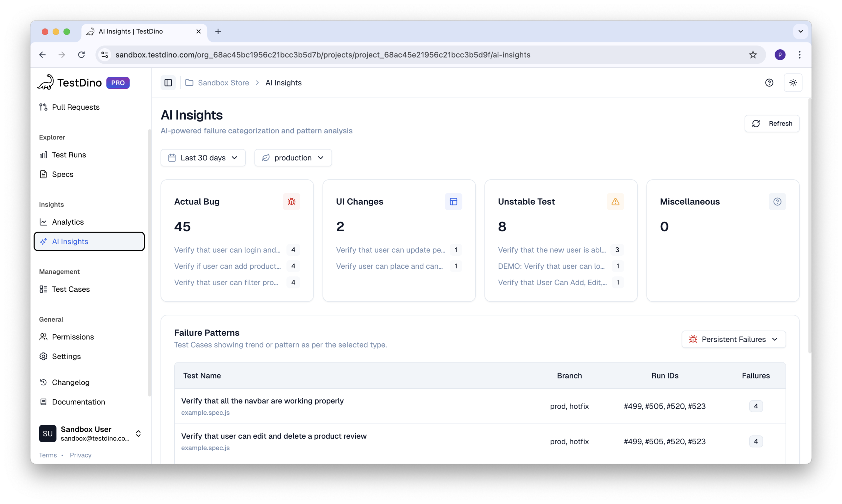Click the failures count badge showing 4
This screenshot has width=842, height=504.
coord(755,406)
